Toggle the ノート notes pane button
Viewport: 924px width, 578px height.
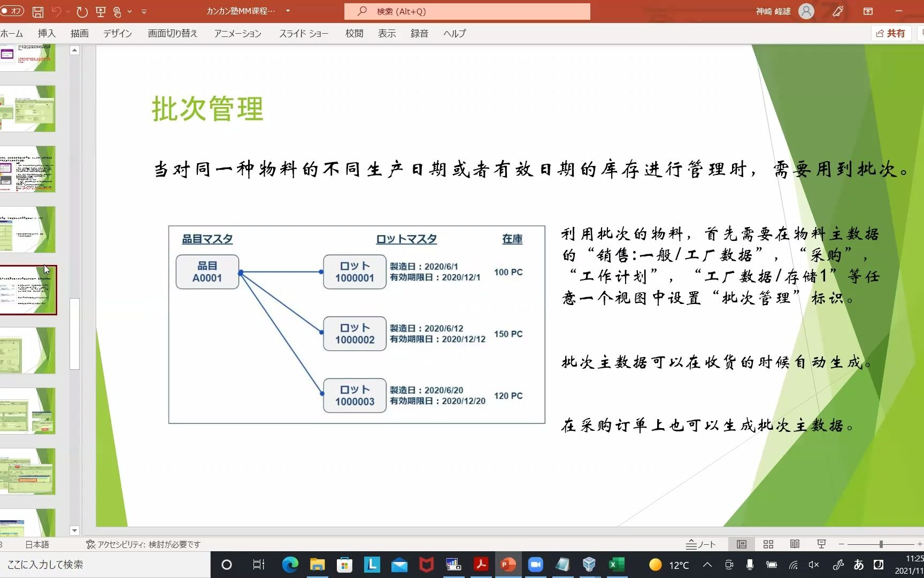(x=701, y=544)
